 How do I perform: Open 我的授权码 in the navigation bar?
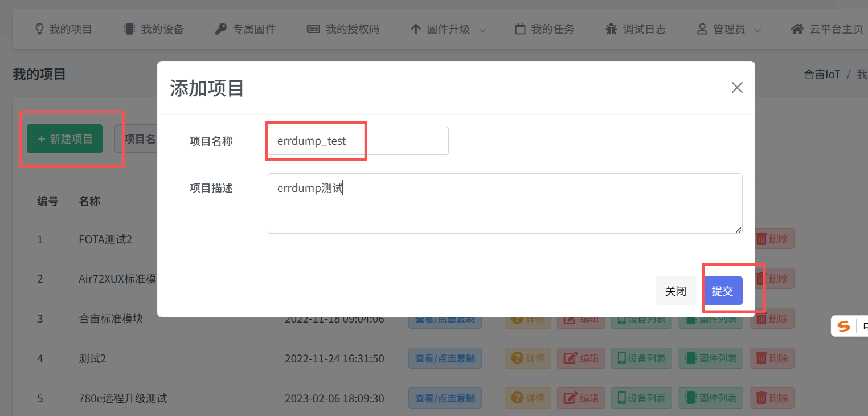click(343, 29)
